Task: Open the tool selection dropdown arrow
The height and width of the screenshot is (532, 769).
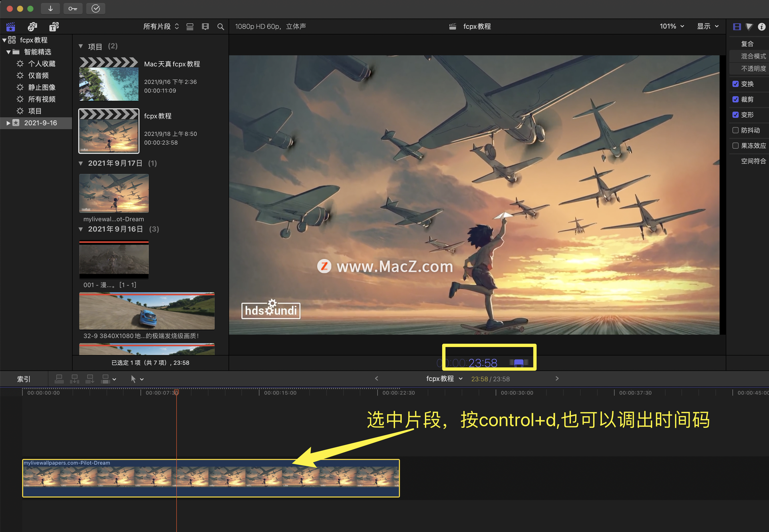Action: (x=142, y=379)
